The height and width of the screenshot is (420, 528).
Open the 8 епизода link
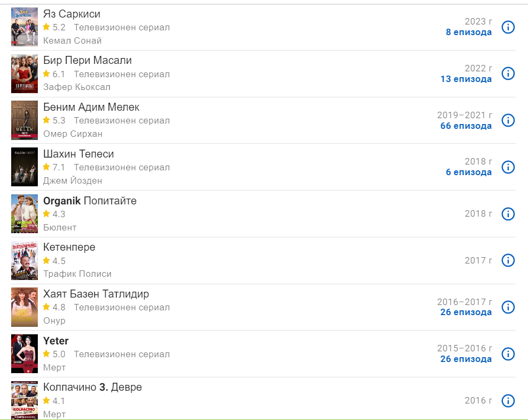(468, 32)
